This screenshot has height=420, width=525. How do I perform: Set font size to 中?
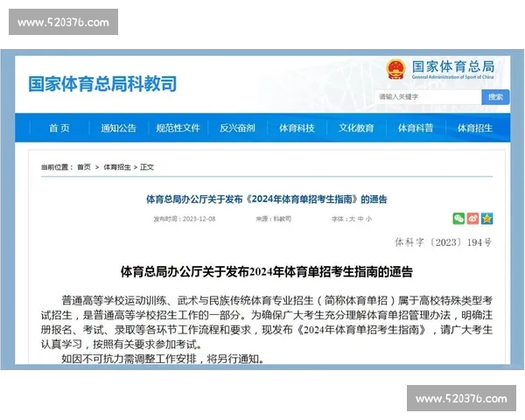360,219
